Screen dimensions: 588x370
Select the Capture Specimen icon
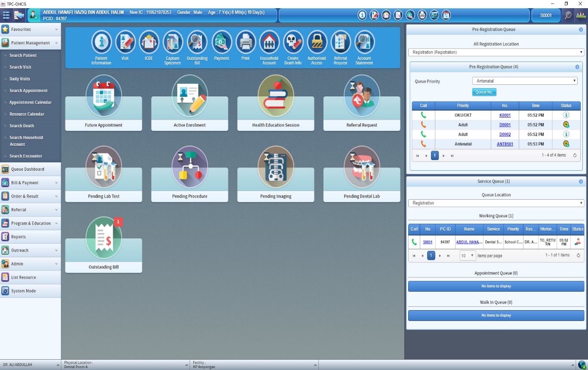click(172, 42)
